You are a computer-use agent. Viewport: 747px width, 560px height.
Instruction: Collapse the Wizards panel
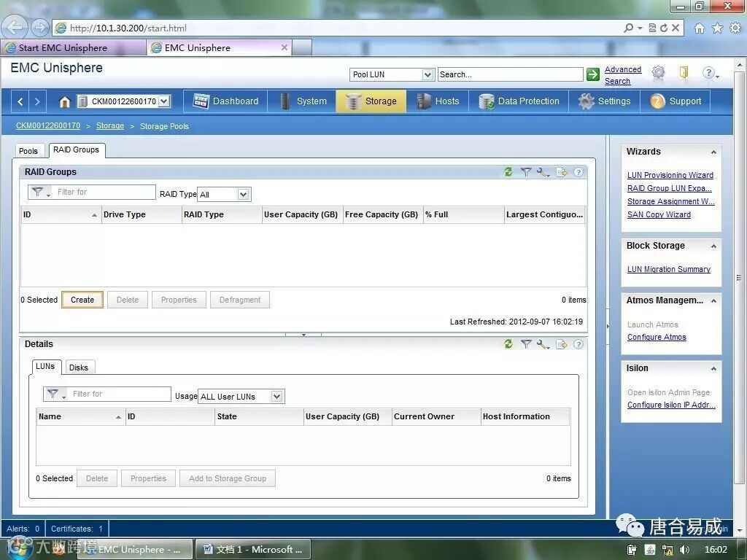[x=713, y=152]
